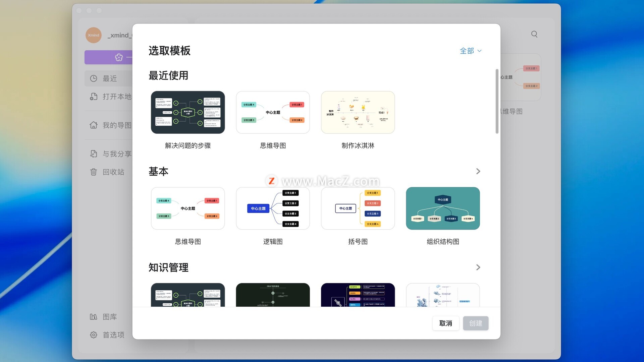Click the Xmind account avatar

tap(94, 35)
